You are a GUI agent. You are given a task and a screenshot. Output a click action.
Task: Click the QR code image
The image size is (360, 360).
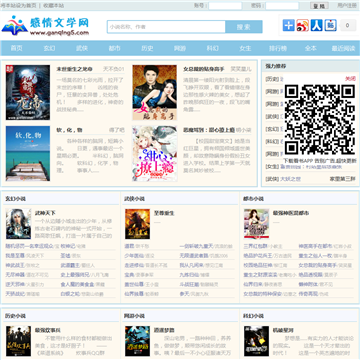click(x=320, y=120)
